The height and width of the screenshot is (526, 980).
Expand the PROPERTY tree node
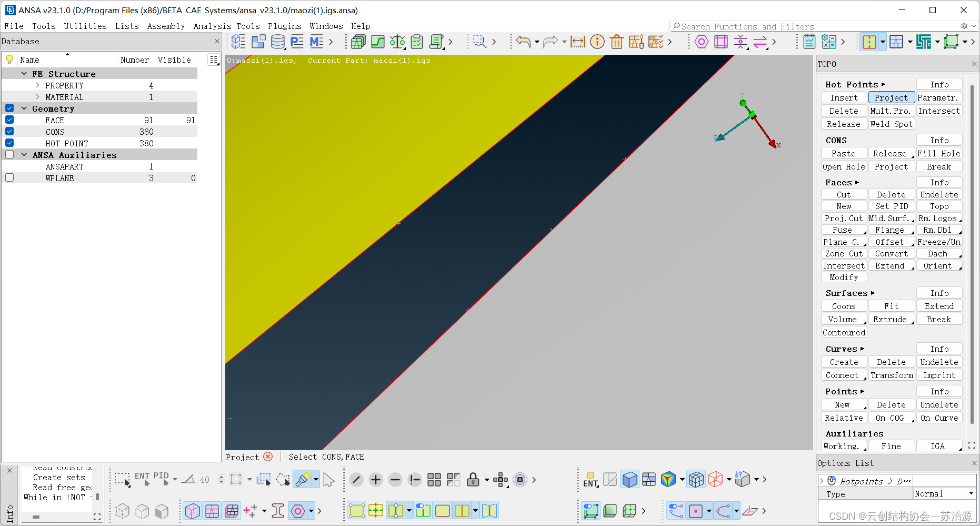(x=37, y=85)
